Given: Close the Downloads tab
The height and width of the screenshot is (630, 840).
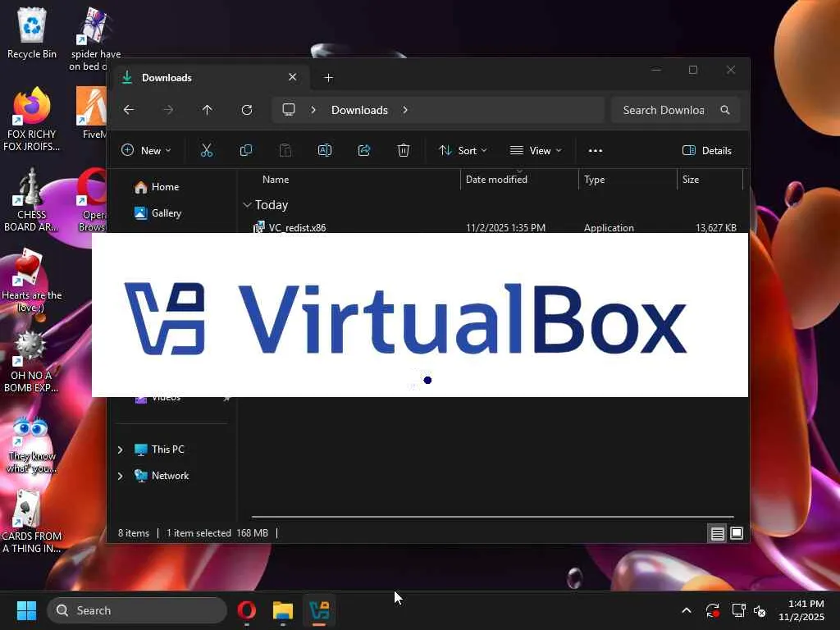Looking at the screenshot, I should pos(293,77).
